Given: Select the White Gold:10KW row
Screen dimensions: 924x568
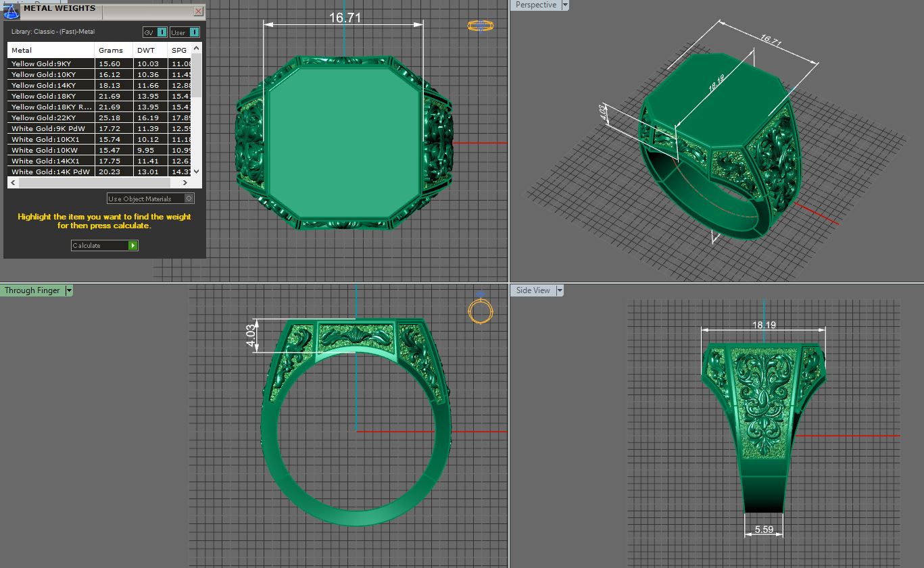Looking at the screenshot, I should (x=100, y=150).
